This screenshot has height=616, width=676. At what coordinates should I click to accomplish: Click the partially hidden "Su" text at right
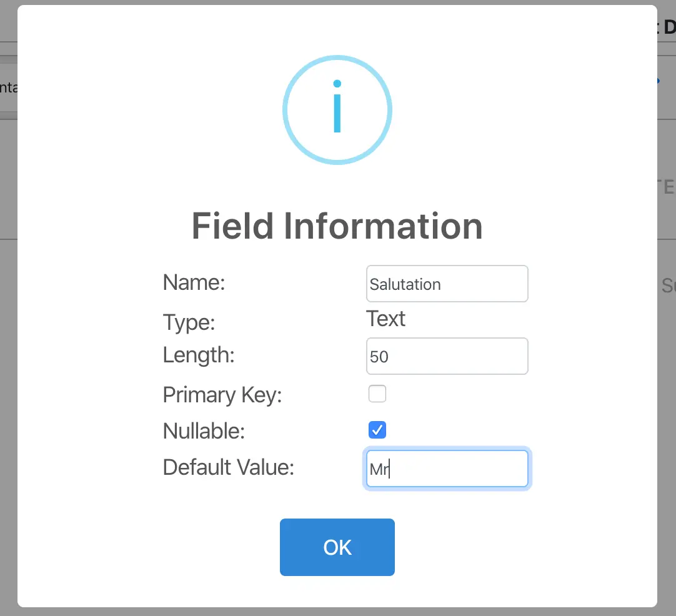668,286
